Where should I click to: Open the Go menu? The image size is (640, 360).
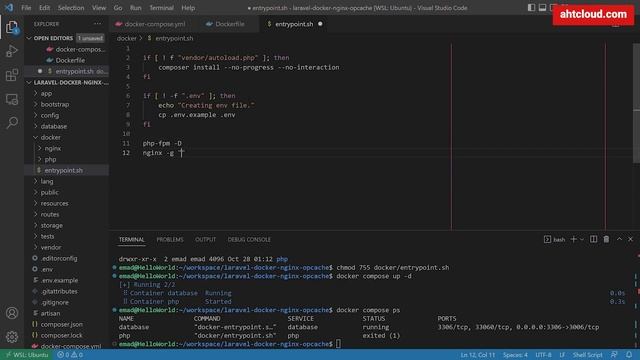(118, 8)
